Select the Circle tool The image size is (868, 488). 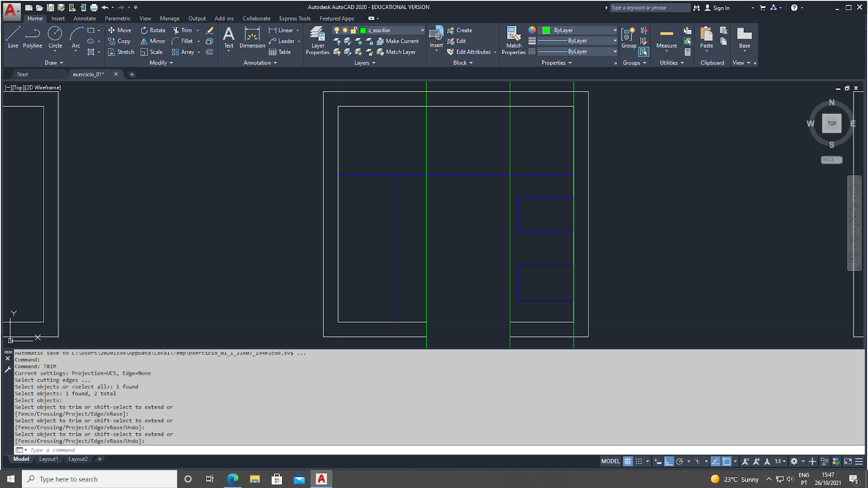pyautogui.click(x=55, y=37)
